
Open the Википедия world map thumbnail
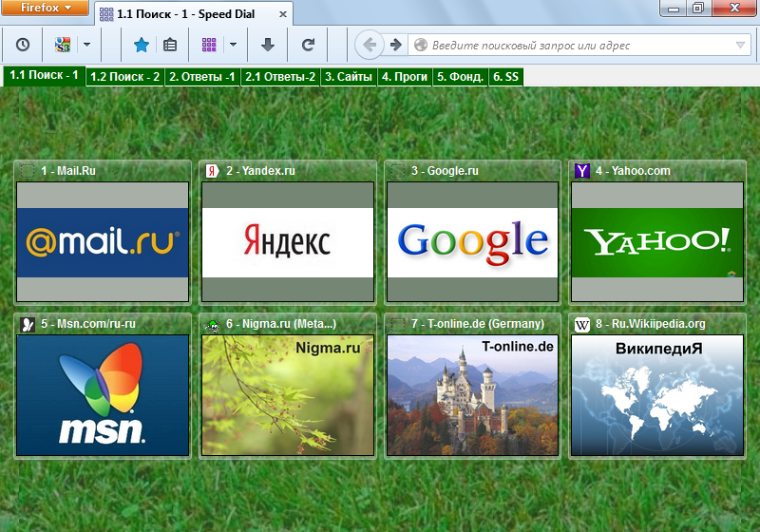tap(657, 395)
